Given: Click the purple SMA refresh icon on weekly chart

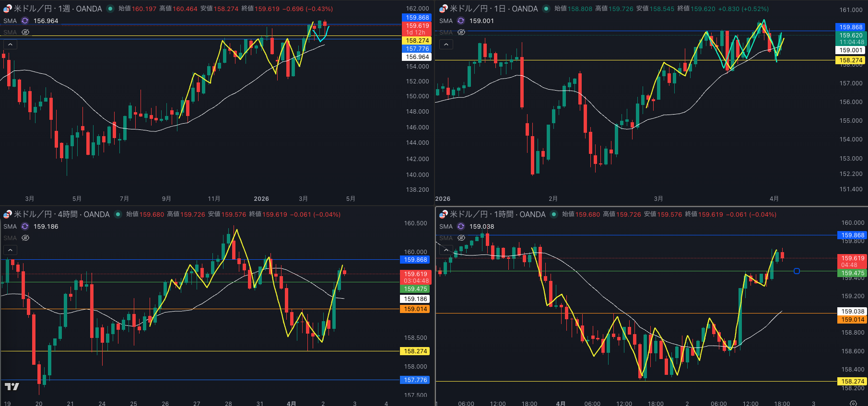Looking at the screenshot, I should (25, 21).
